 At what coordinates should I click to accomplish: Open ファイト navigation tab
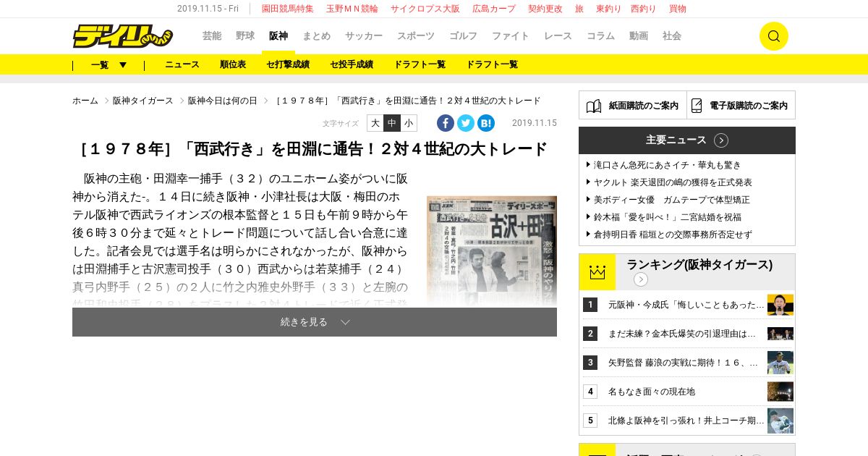(x=511, y=35)
